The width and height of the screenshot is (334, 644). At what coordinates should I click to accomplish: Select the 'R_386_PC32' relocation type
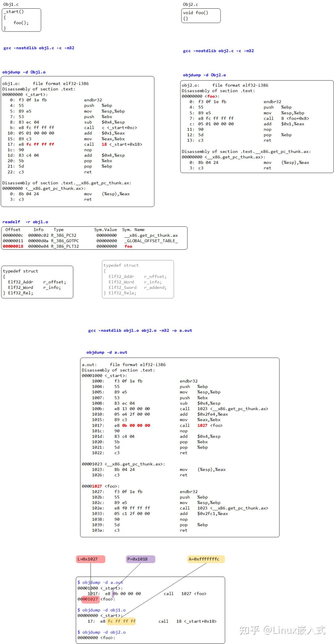pyautogui.click(x=64, y=235)
